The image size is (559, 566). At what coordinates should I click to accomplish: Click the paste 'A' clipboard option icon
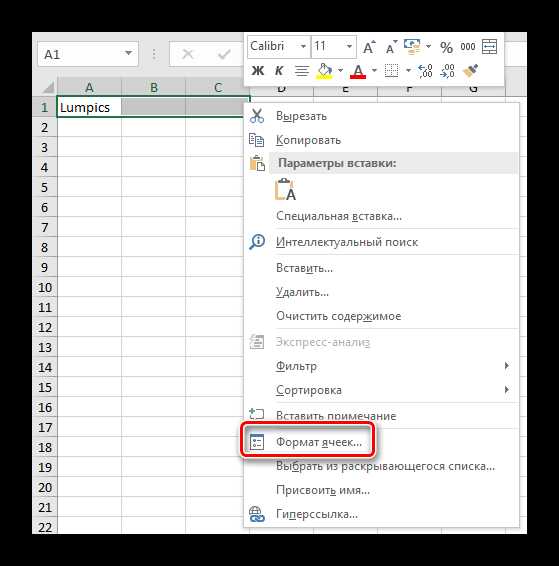pos(285,189)
